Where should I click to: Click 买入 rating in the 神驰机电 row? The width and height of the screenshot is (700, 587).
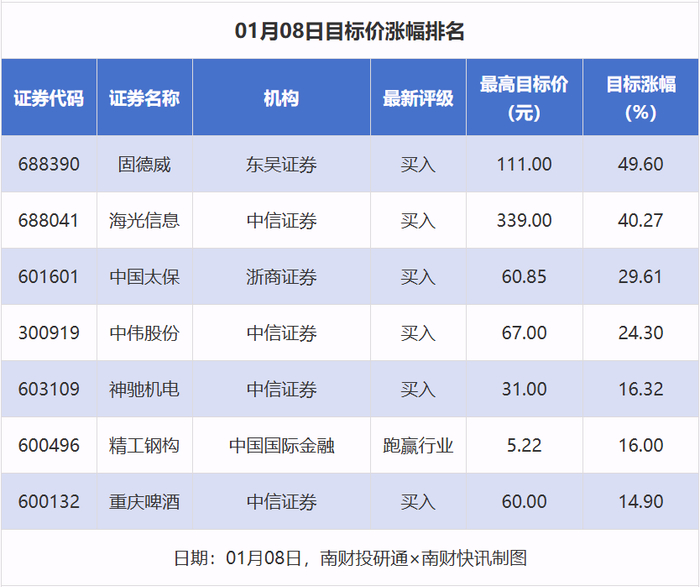coord(418,389)
